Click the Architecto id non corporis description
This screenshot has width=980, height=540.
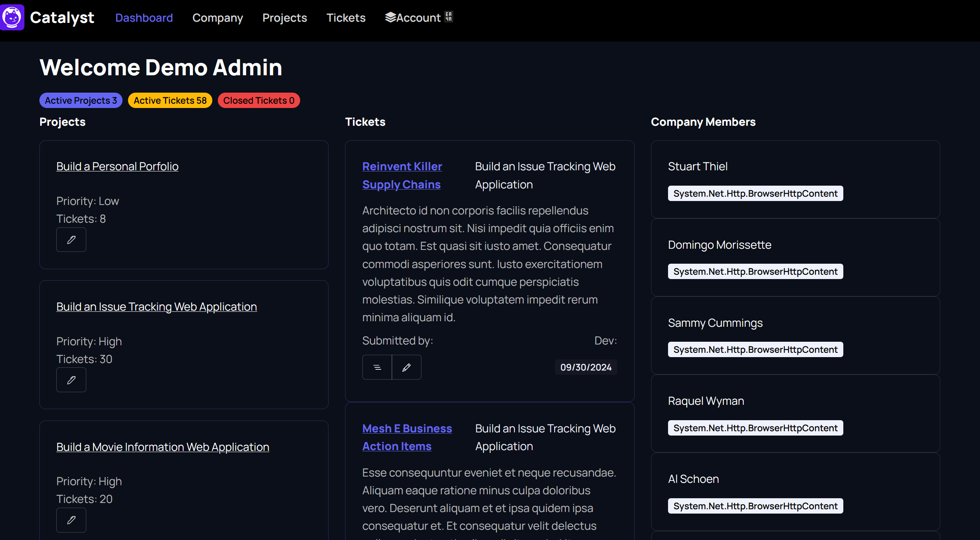[x=488, y=264]
